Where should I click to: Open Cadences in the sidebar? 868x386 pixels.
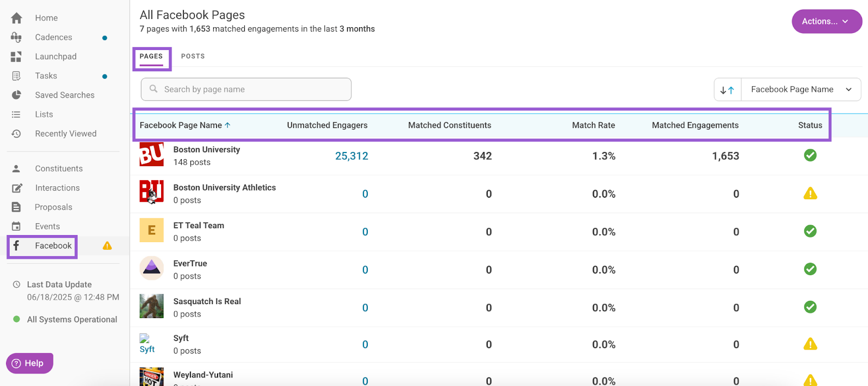click(x=54, y=37)
